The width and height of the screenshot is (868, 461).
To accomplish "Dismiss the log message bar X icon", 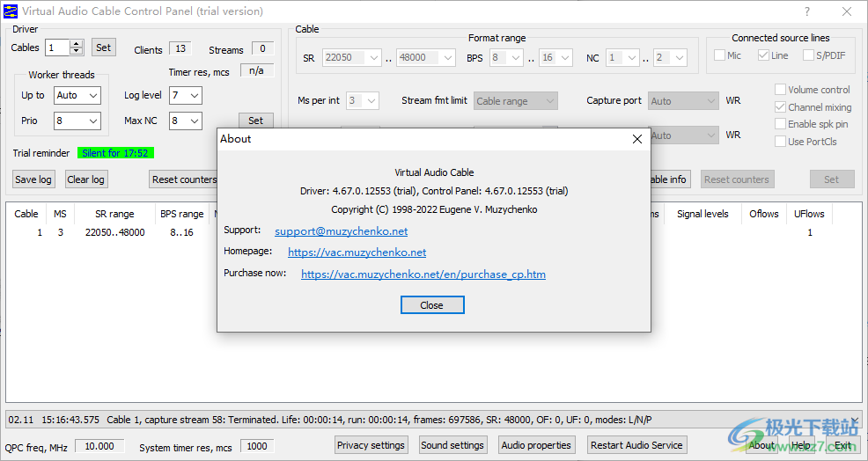I will click(x=854, y=420).
